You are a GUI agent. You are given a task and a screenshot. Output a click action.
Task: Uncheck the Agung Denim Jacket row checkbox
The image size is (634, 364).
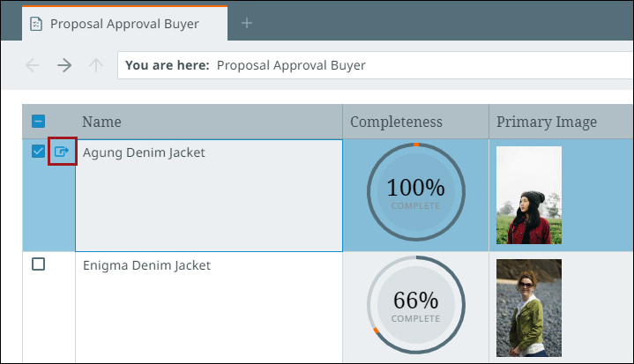coord(38,152)
